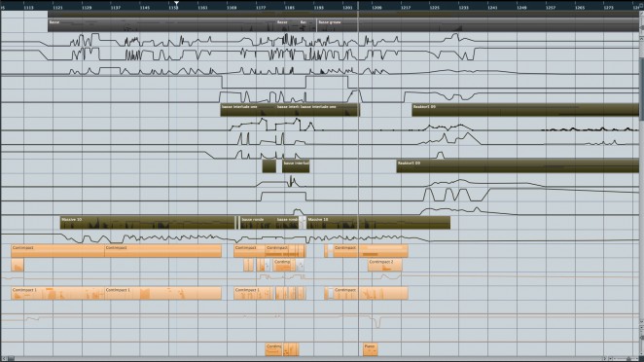Select the first basse interlude one clip
644x362 pixels.
[x=248, y=110]
